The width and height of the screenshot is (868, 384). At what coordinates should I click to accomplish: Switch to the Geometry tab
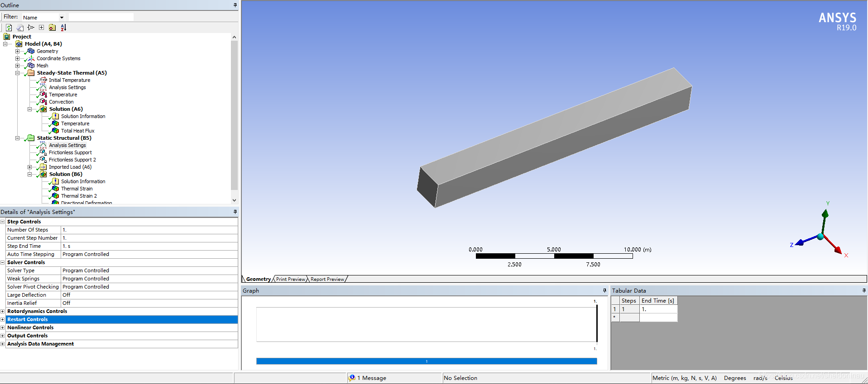click(x=258, y=279)
